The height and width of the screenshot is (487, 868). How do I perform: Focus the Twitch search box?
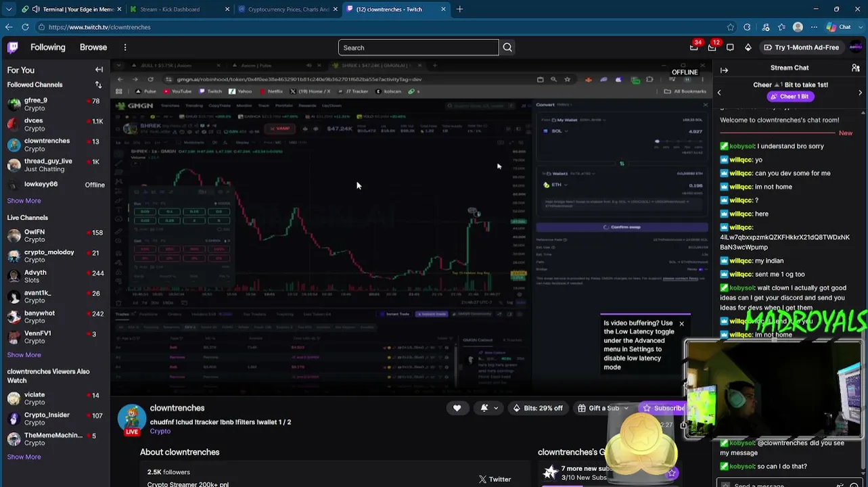(x=418, y=47)
